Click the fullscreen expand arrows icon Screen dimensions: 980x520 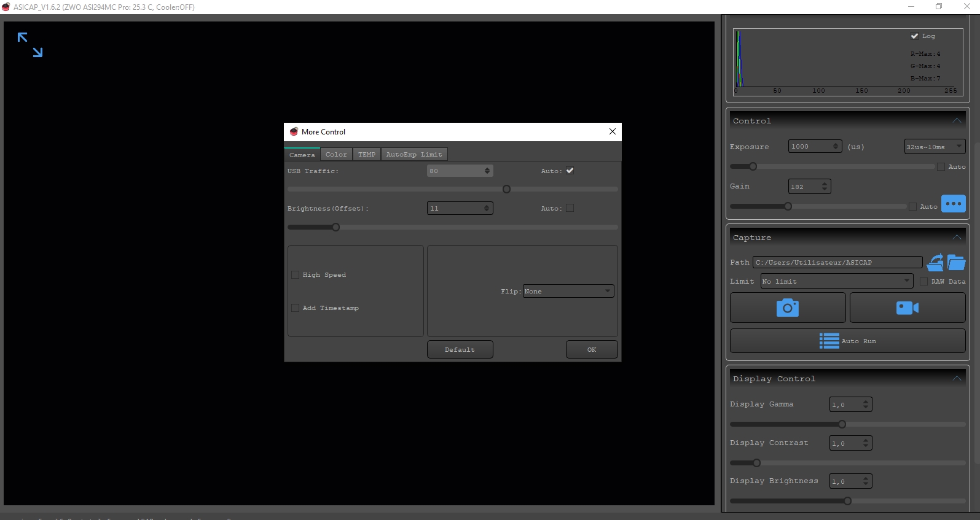coord(30,45)
